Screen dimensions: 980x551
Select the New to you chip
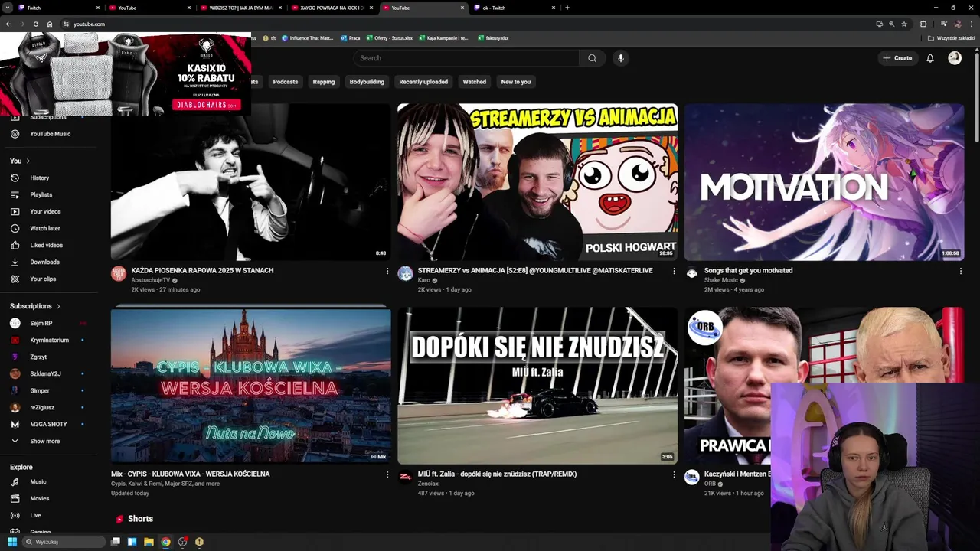tap(516, 82)
